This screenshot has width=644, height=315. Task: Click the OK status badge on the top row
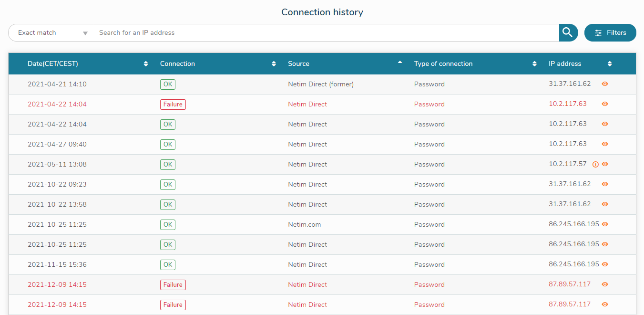tap(167, 84)
